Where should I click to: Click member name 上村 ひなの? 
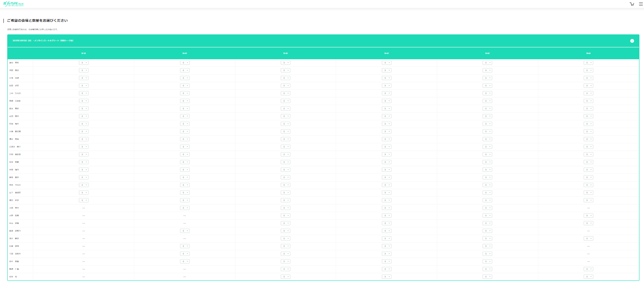(15, 93)
